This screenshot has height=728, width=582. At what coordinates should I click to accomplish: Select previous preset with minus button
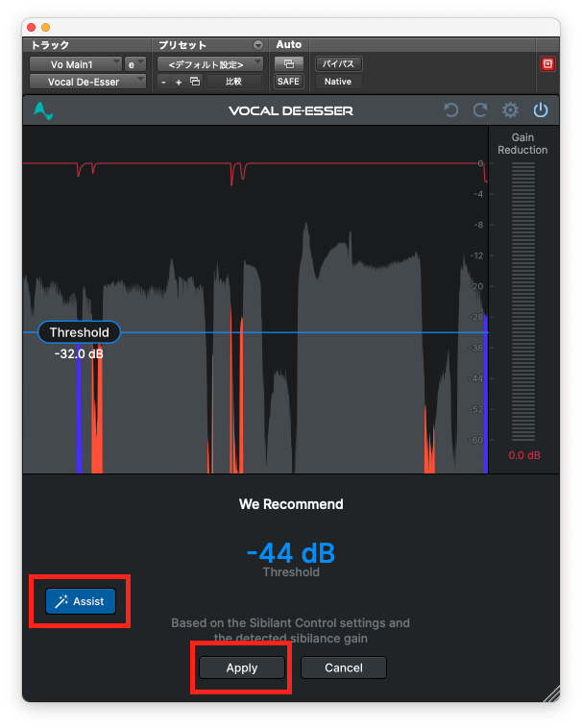163,82
